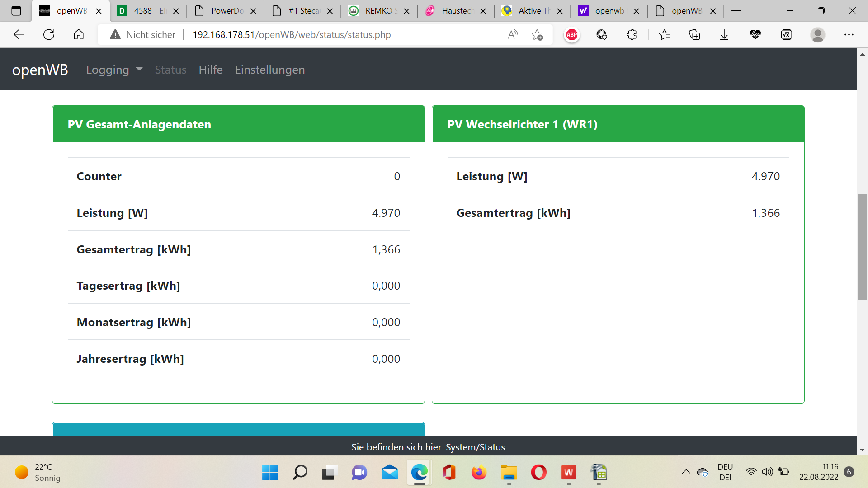Open the Collections icon in toolbar
This screenshot has width=868, height=488.
tap(694, 35)
